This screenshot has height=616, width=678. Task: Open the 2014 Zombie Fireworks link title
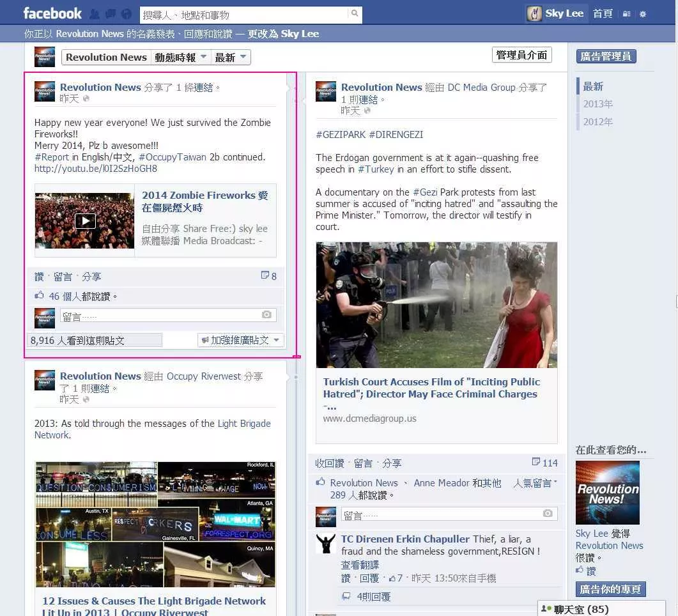pyautogui.click(x=205, y=201)
